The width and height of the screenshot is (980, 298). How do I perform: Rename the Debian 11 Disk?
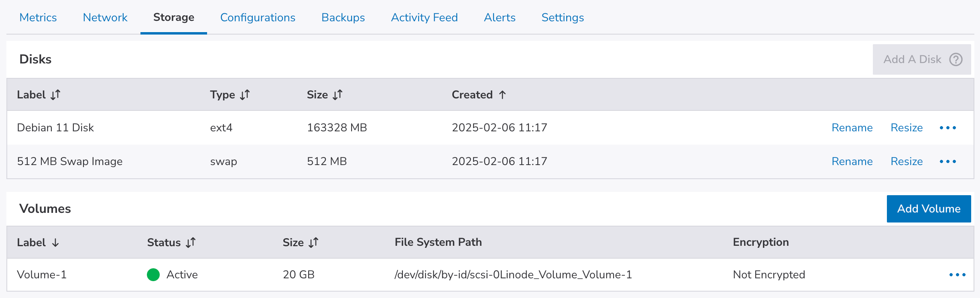pos(852,128)
